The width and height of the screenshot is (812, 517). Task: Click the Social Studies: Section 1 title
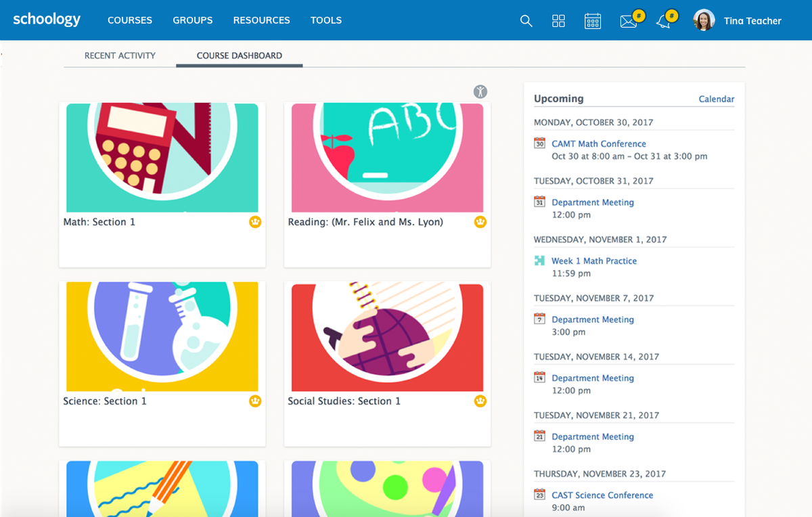pyautogui.click(x=344, y=401)
